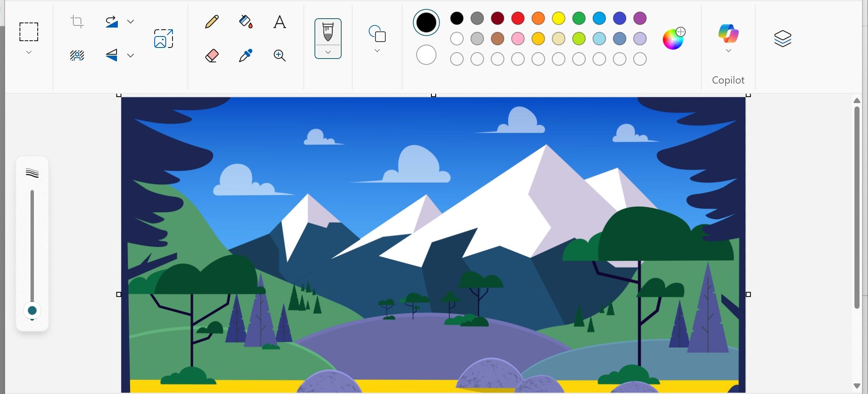
Task: Pick the pink color swatch
Action: click(518, 39)
